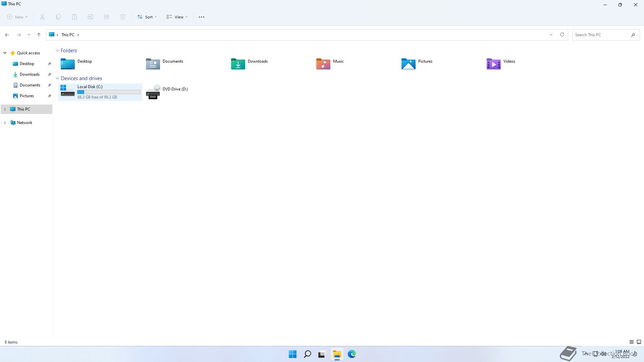644x362 pixels.
Task: Collapse the Quick access tree node
Action: (5, 53)
